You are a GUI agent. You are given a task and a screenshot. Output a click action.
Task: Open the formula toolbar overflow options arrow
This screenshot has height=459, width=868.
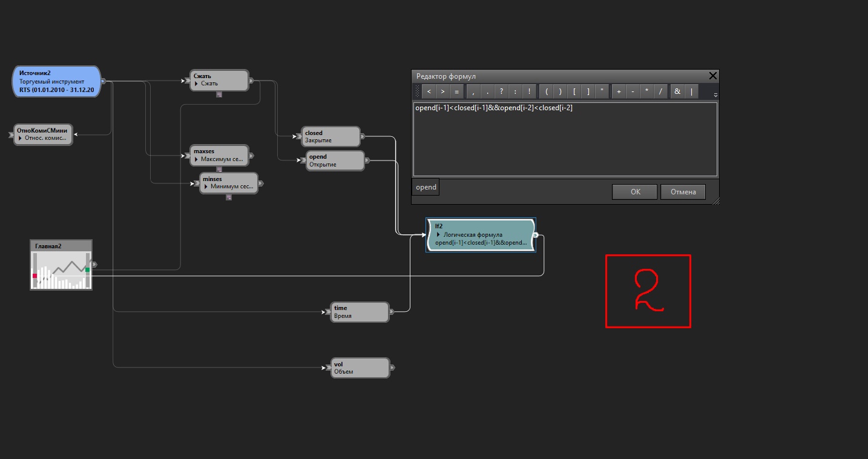pyautogui.click(x=715, y=95)
